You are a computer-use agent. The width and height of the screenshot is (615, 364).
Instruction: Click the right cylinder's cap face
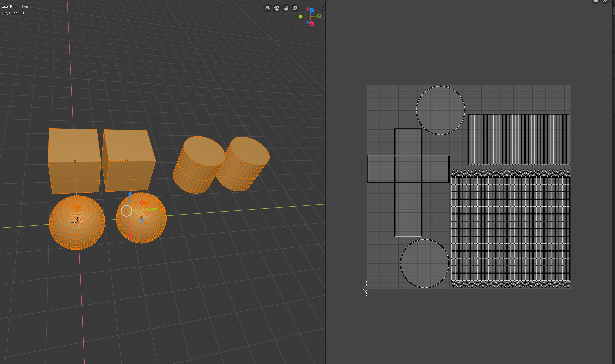(250, 151)
